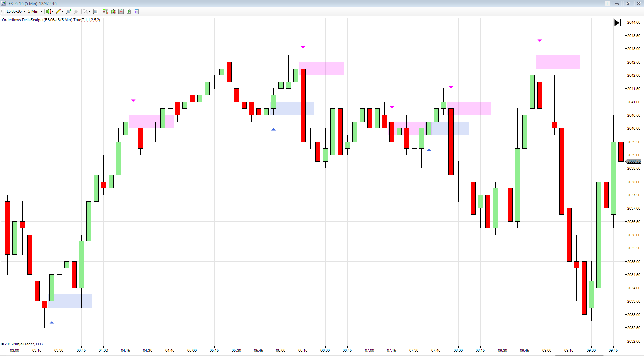
Task: Expand the cursor type dropdown arrow
Action: pos(90,11)
